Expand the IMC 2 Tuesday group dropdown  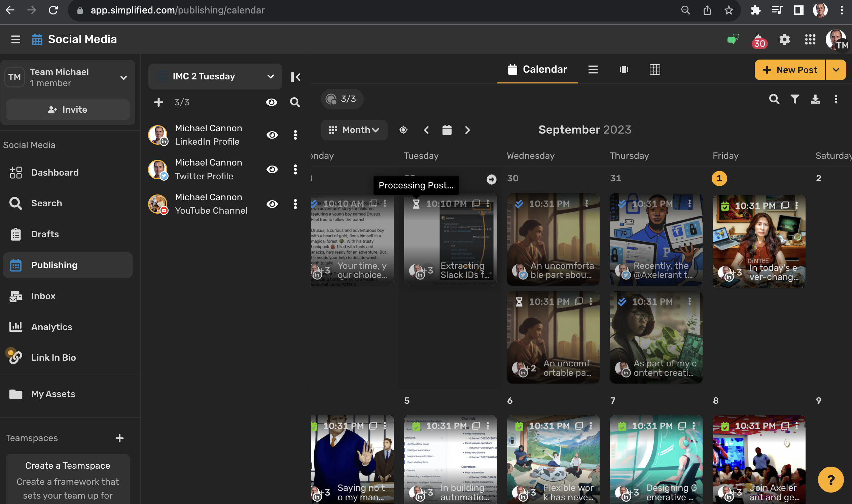[270, 76]
